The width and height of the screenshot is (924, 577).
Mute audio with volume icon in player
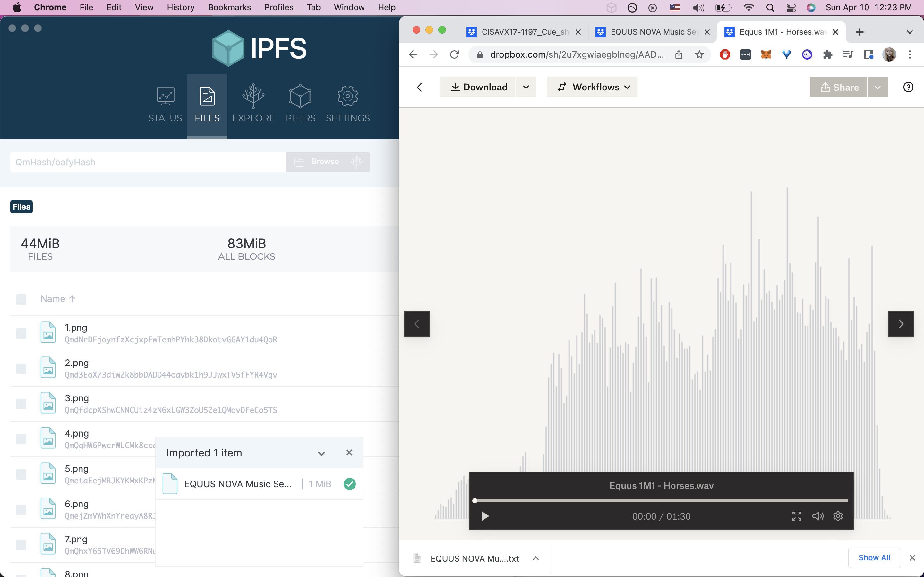(817, 516)
